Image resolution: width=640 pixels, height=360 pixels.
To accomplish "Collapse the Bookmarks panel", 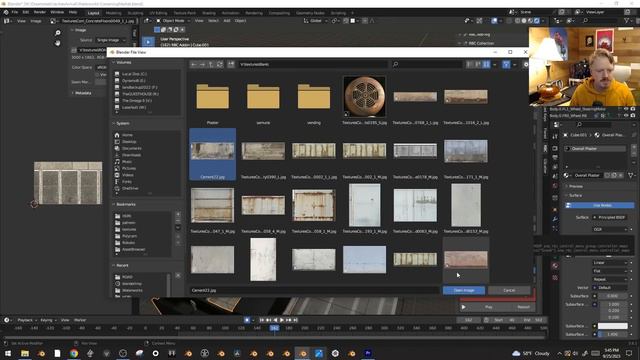I will pos(124,204).
